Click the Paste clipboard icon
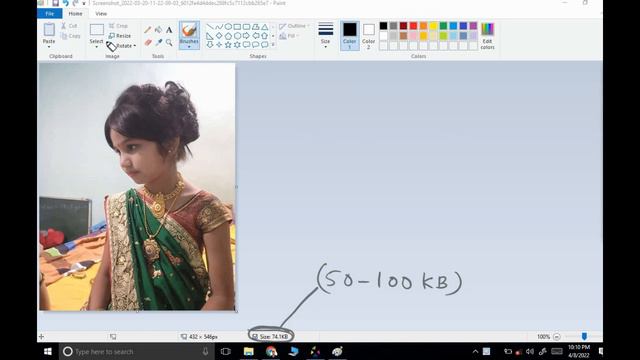The image size is (640, 360). [49, 30]
